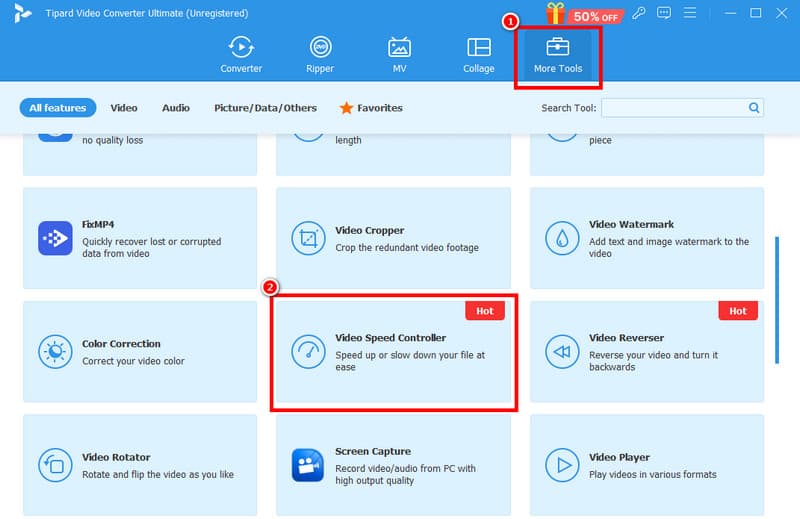
Task: Open Video Cropper title text
Action: pos(369,230)
